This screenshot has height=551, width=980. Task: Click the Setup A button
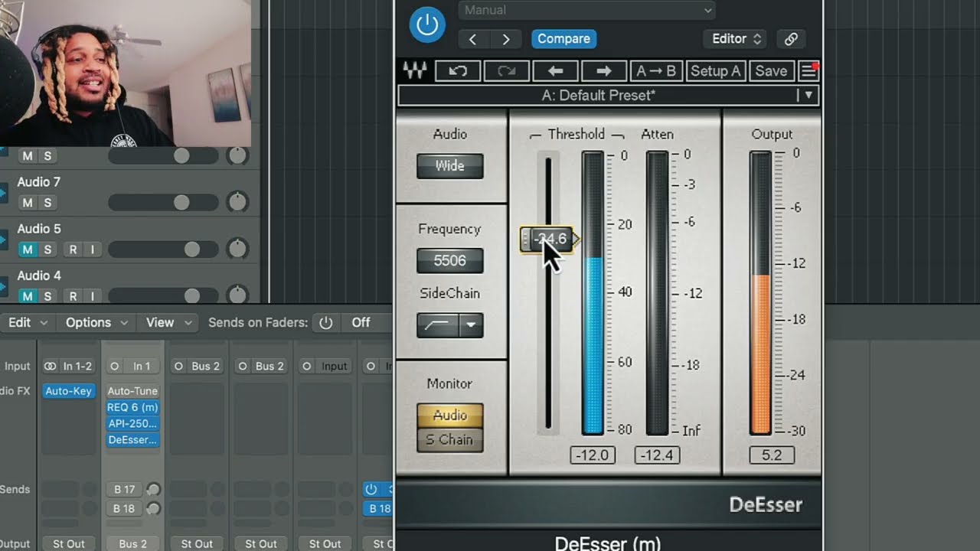tap(715, 71)
